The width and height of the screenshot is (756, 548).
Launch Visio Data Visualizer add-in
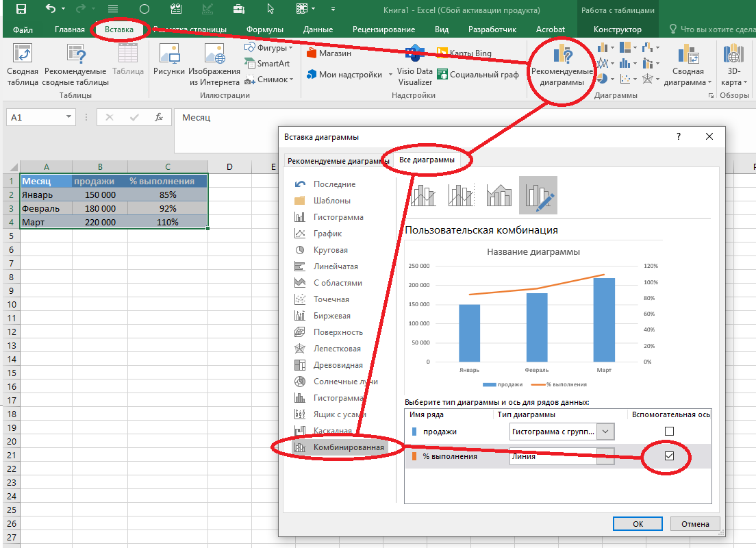(415, 66)
